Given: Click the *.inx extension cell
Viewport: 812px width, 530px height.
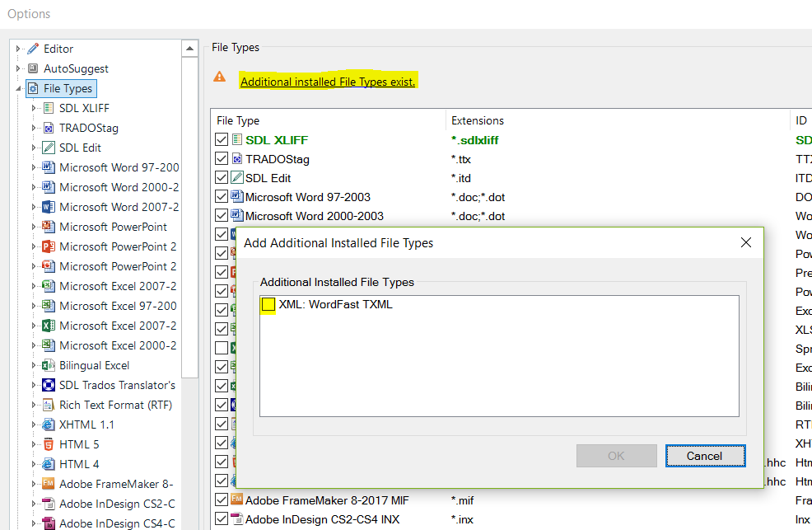Looking at the screenshot, I should pos(462,519).
